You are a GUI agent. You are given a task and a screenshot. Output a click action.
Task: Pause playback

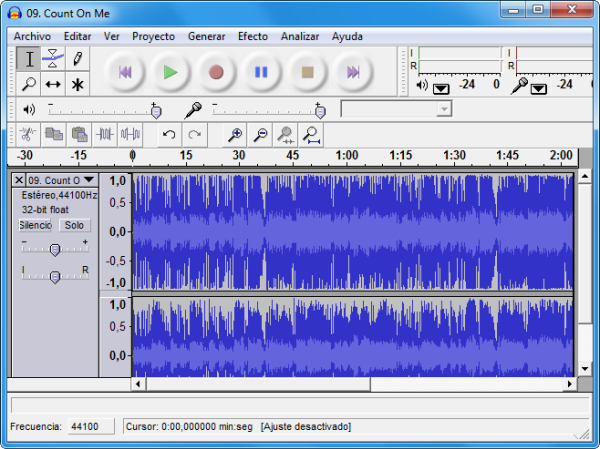coord(261,72)
